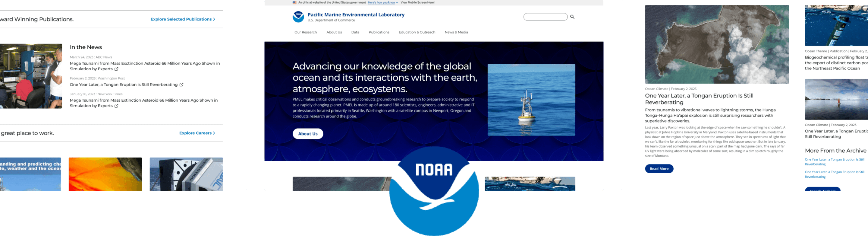Open the Publications navigation menu
868x236 pixels.
(379, 32)
